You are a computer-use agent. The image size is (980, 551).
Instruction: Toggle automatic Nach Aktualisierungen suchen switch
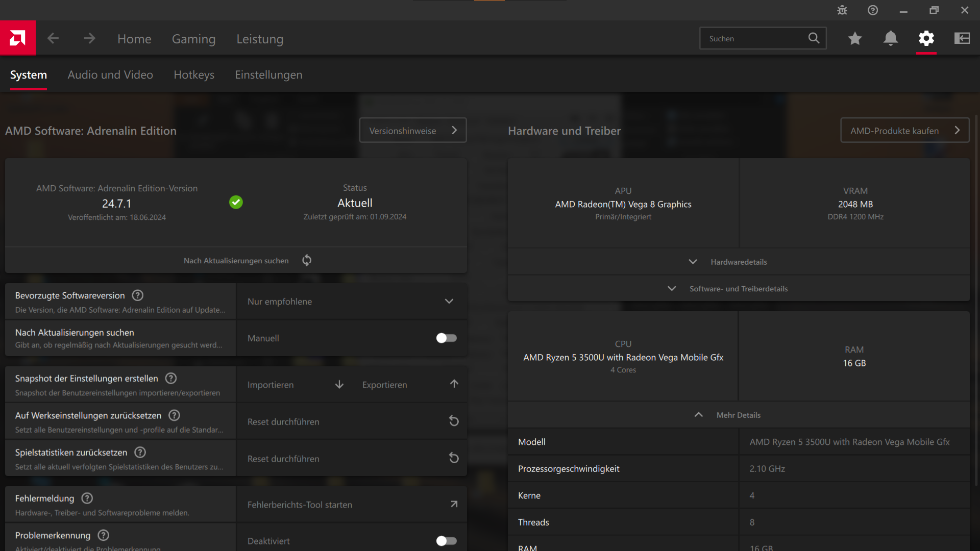click(x=447, y=338)
